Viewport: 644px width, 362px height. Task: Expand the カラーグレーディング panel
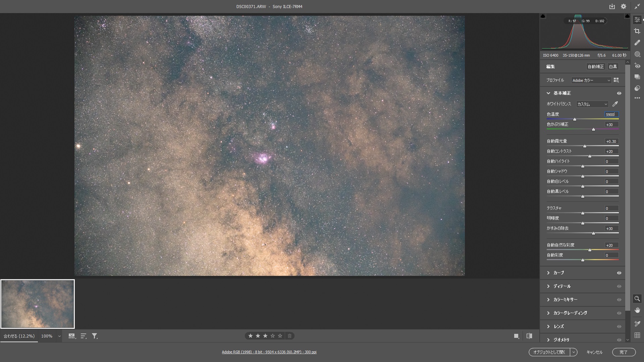(x=570, y=313)
